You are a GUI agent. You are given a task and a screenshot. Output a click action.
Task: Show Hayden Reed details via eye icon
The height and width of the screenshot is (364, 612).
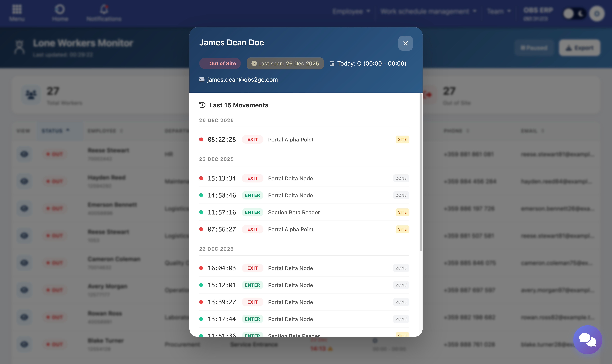[24, 181]
